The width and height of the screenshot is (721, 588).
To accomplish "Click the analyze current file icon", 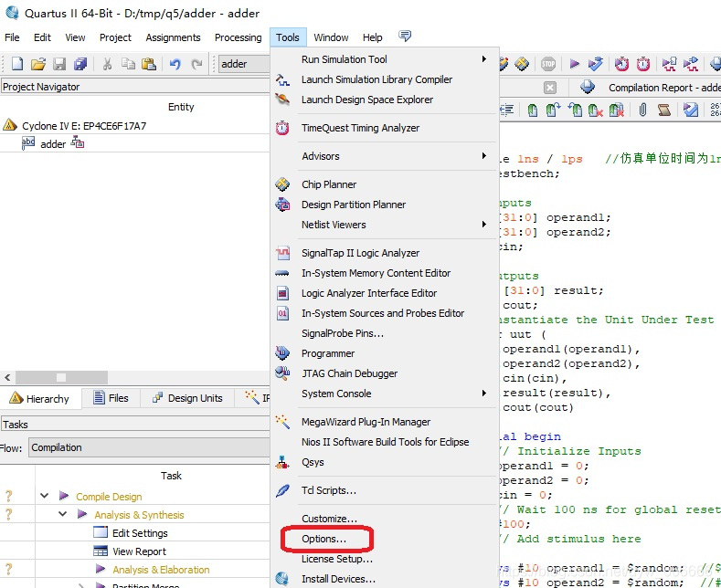I will click(x=691, y=110).
